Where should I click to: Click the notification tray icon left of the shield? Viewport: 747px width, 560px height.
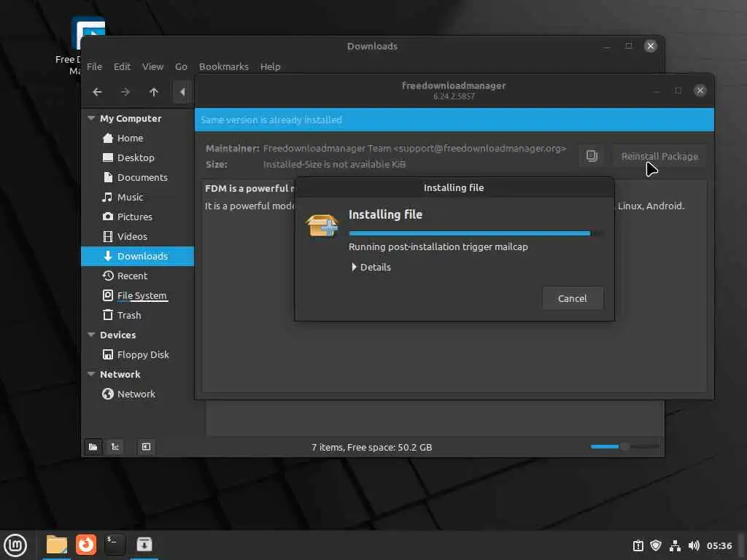click(638, 545)
